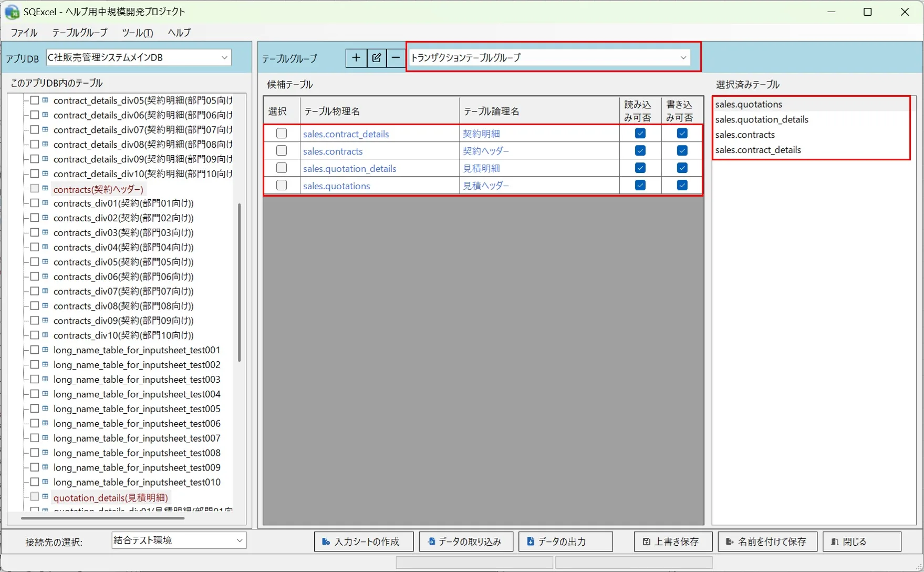Click the SQExcel app icon in title bar
The height and width of the screenshot is (572, 924).
(x=12, y=12)
